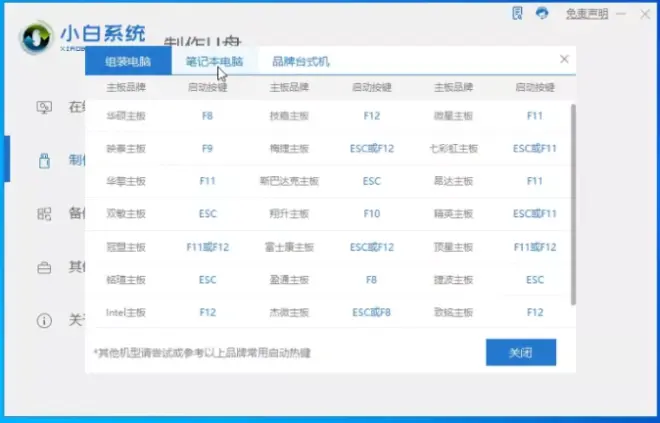
Task: Click the 冠盟主板 cell
Action: [126, 247]
